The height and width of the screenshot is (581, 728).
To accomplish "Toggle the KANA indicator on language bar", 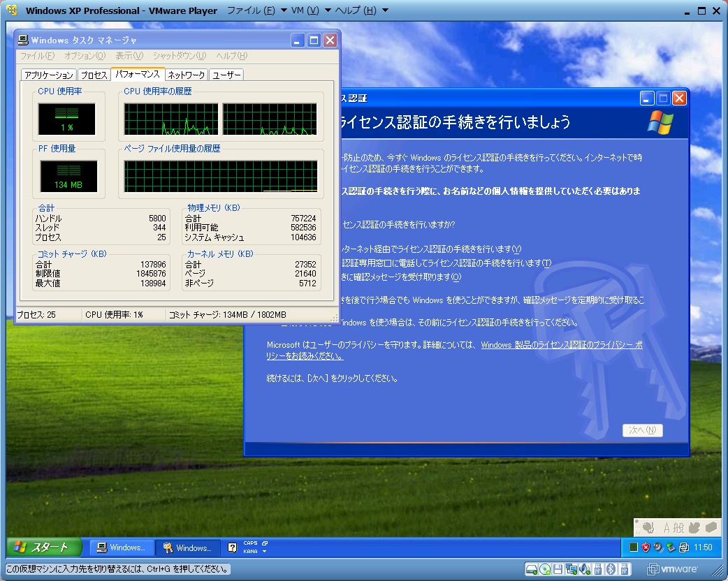I will click(250, 551).
